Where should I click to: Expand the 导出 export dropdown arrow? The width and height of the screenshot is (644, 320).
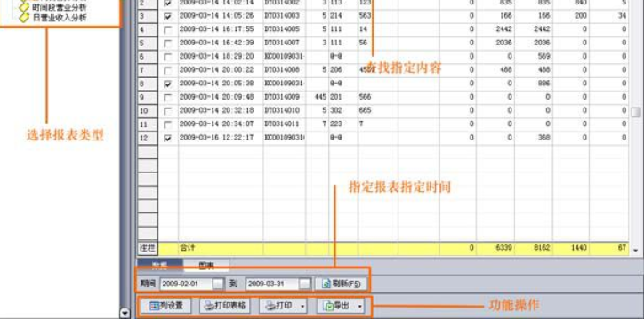click(359, 306)
